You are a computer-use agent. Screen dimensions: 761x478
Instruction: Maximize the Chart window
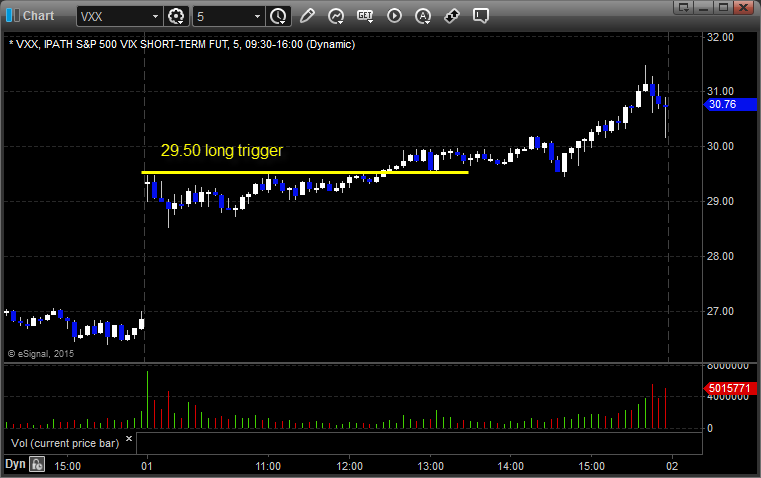coord(723,7)
